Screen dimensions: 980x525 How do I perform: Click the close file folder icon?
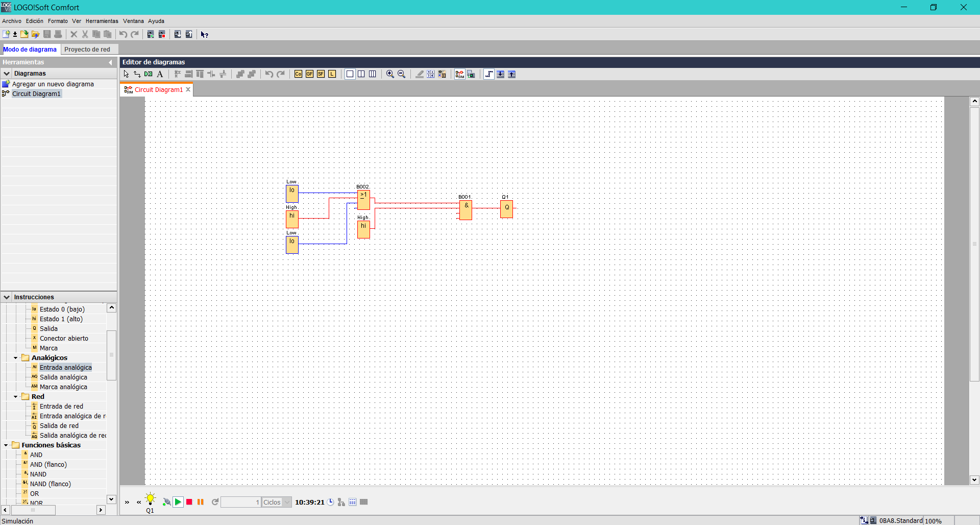(x=35, y=34)
